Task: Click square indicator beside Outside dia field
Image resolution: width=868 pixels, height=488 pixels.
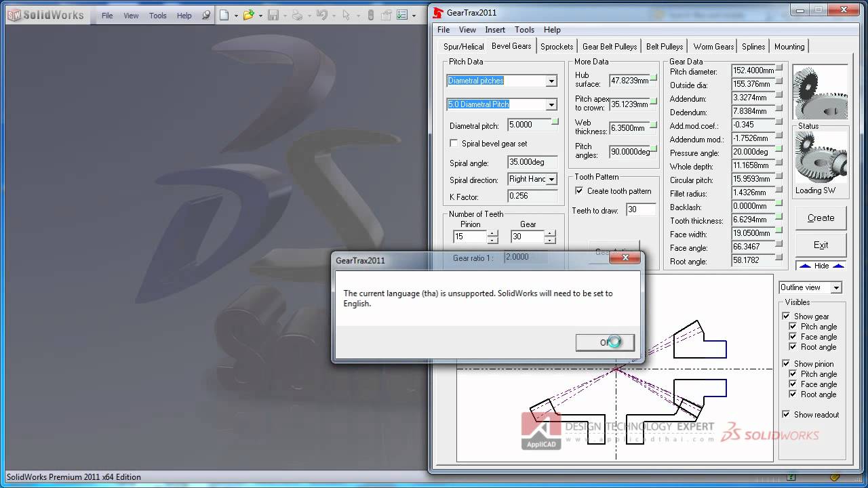Action: (779, 81)
